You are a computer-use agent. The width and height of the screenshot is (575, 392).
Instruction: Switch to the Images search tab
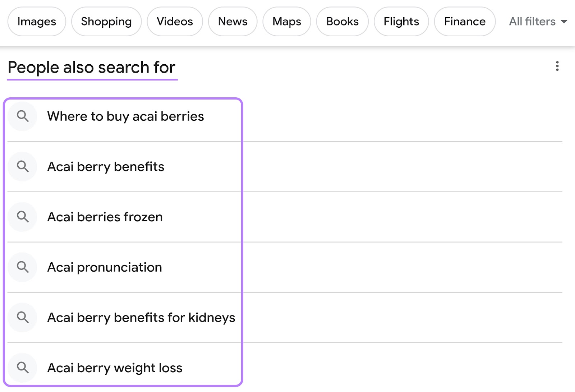36,22
